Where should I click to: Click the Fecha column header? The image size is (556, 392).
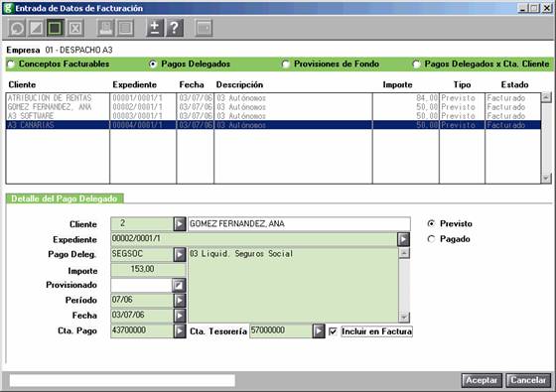pos(192,84)
